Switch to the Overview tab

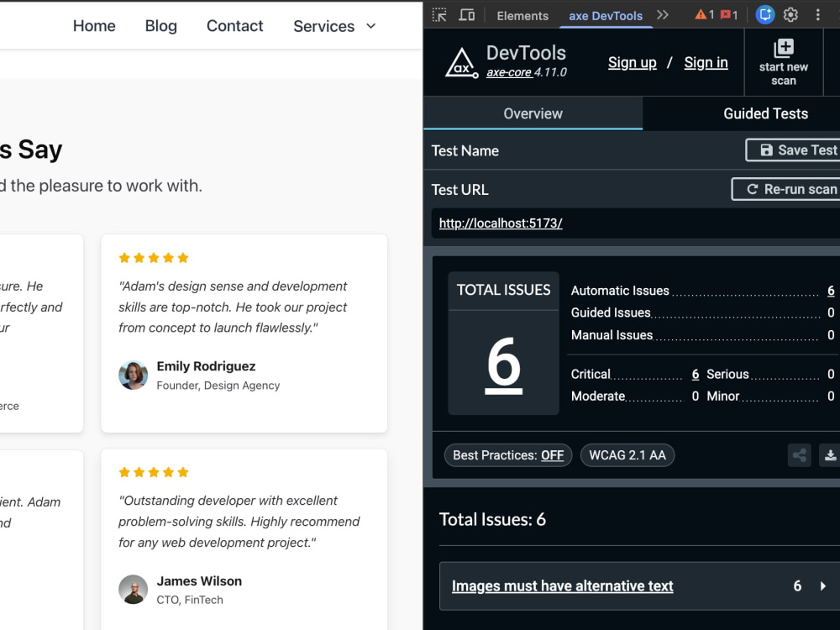(533, 113)
